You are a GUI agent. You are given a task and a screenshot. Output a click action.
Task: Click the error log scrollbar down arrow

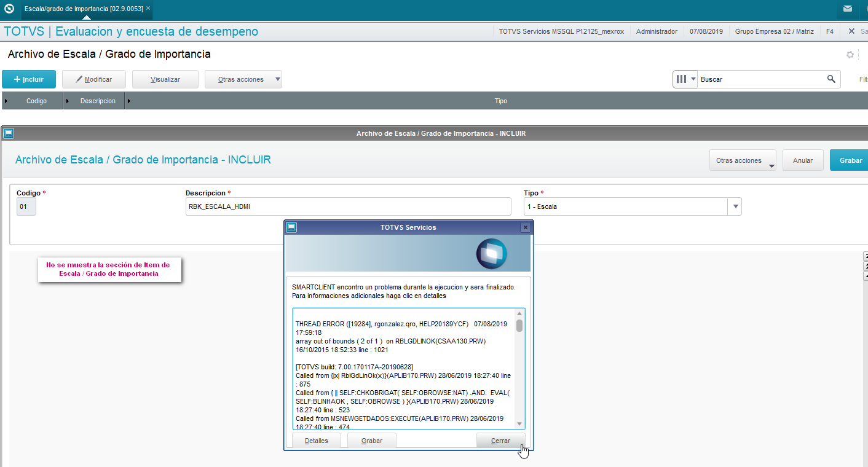tap(519, 423)
